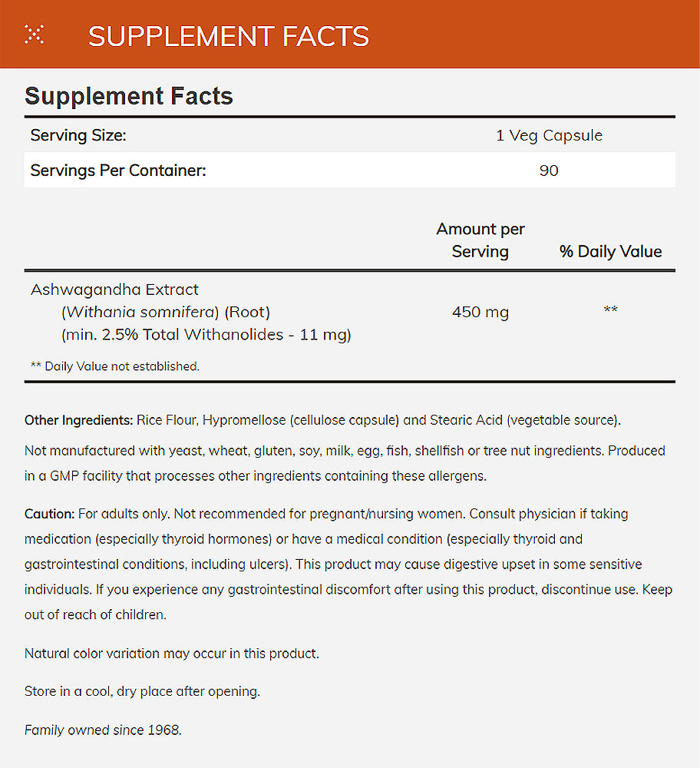Collapse the SUPPLEMENT FACTS header bar
The image size is (700, 768).
(229, 36)
